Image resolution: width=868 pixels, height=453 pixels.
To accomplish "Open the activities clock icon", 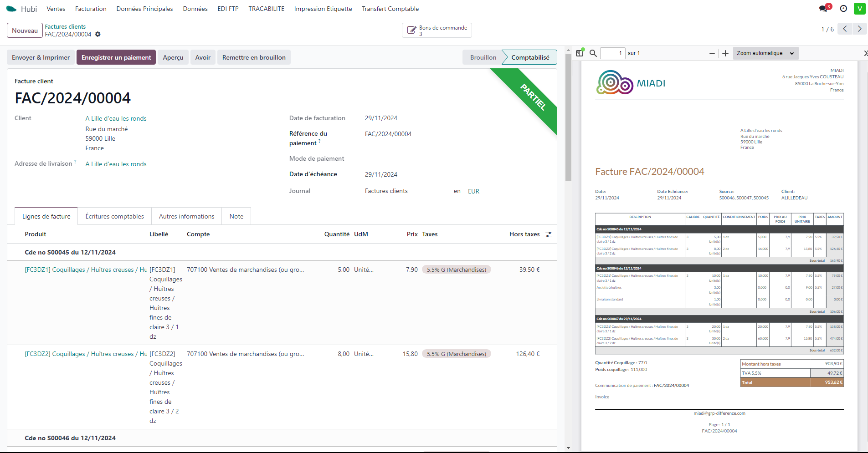I will coord(843,9).
